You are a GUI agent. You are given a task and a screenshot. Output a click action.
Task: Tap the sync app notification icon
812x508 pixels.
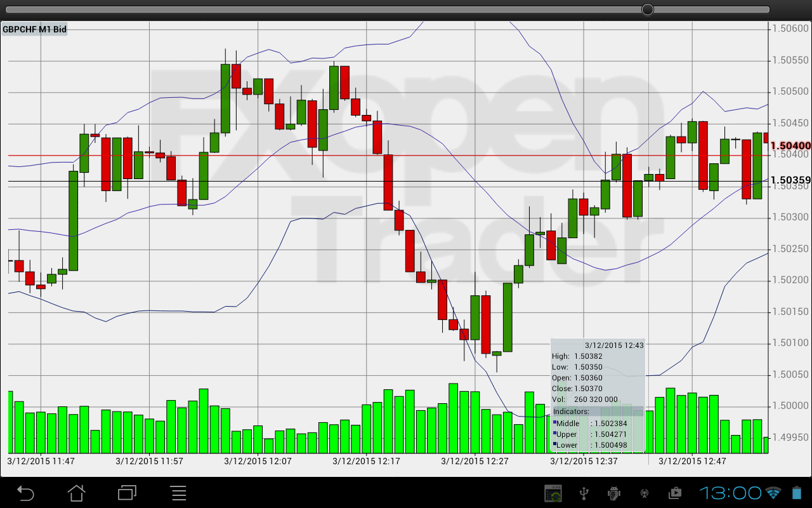coord(553,493)
